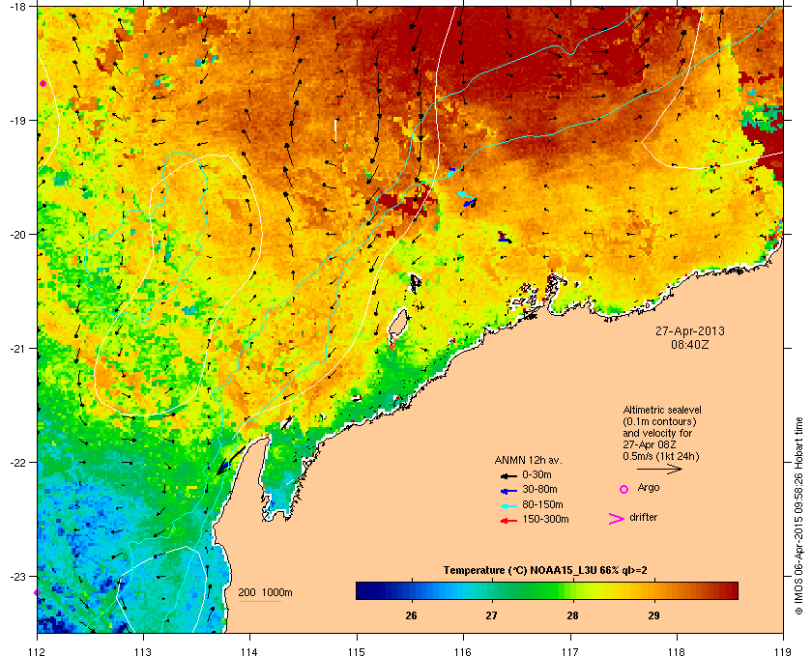The height and width of the screenshot is (657, 812).
Task: Click the longitude axis label 112
Action: (38, 651)
